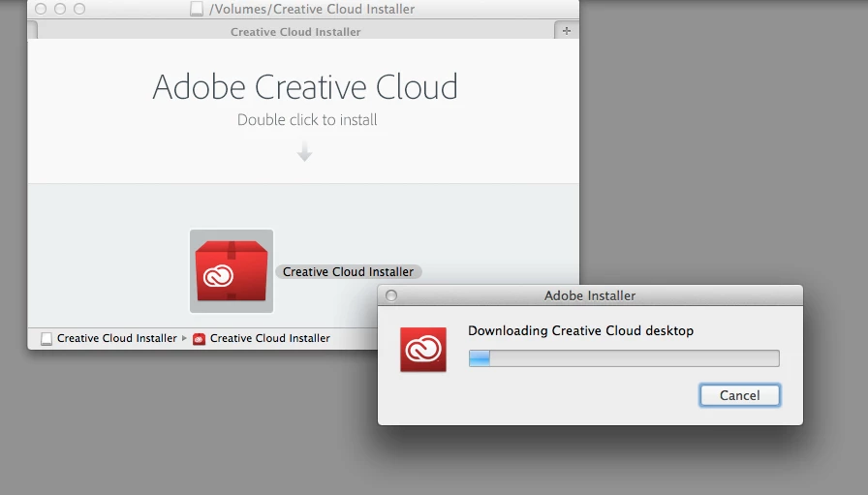Cancel the Creative Cloud desktop download
The width and height of the screenshot is (868, 495).
click(x=739, y=395)
